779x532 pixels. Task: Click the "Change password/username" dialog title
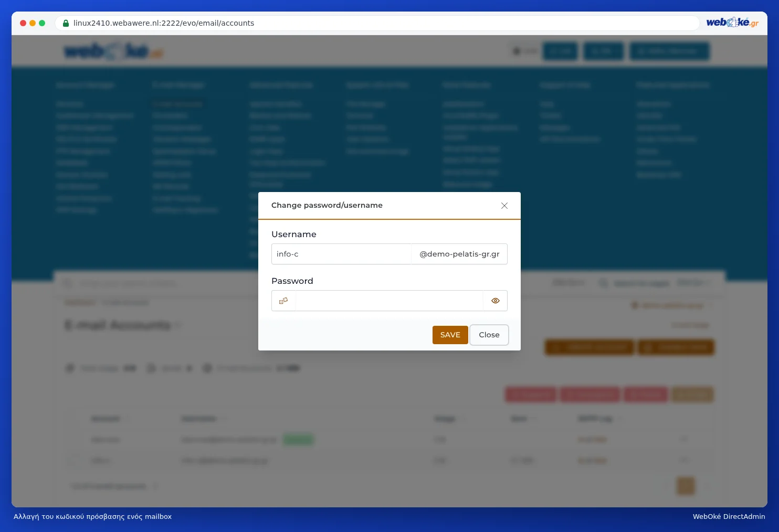327,205
